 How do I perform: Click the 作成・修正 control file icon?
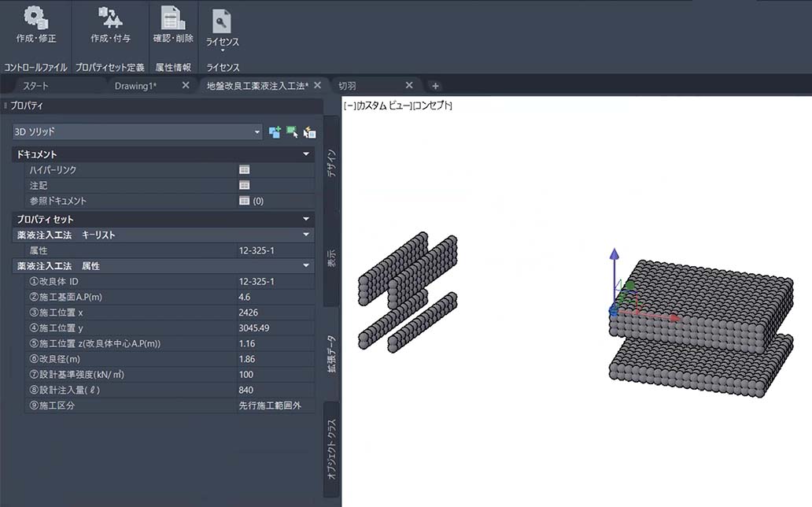click(x=35, y=17)
